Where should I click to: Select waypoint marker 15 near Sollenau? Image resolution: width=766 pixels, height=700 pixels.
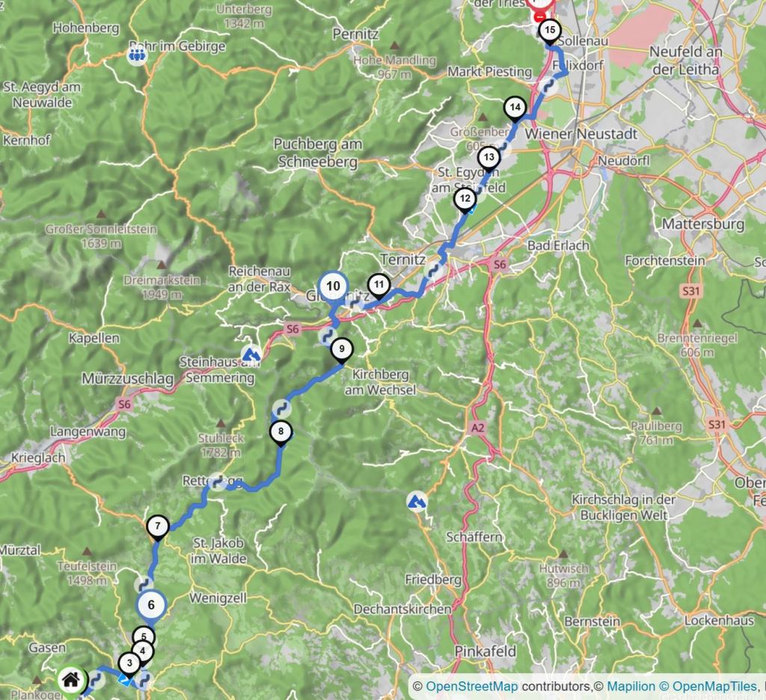tap(550, 31)
